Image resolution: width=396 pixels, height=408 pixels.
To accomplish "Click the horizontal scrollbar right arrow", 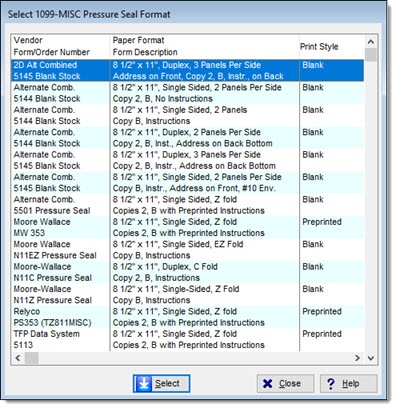I will coord(358,358).
